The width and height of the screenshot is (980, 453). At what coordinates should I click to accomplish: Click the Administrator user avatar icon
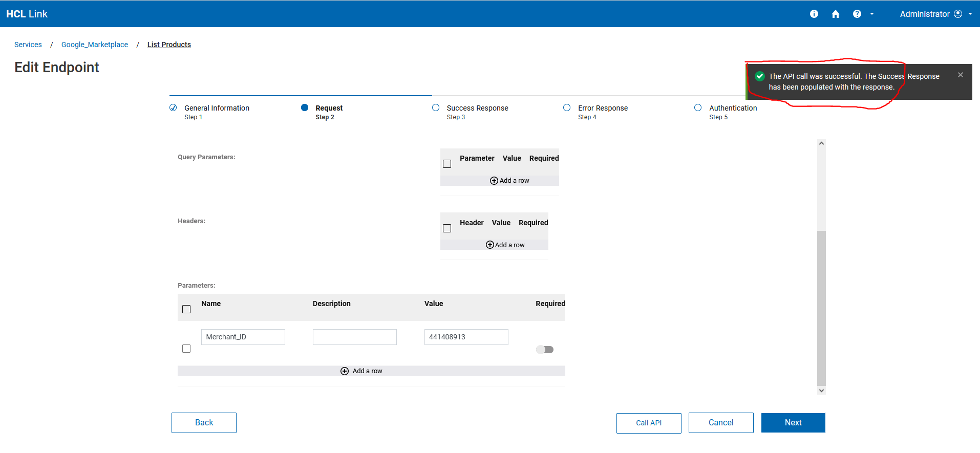[x=958, y=14]
